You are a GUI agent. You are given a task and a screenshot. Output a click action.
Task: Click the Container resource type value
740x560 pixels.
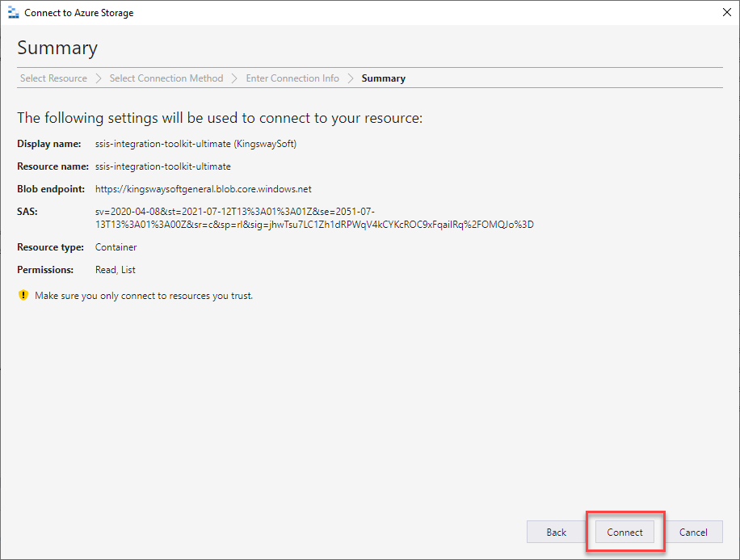click(116, 247)
